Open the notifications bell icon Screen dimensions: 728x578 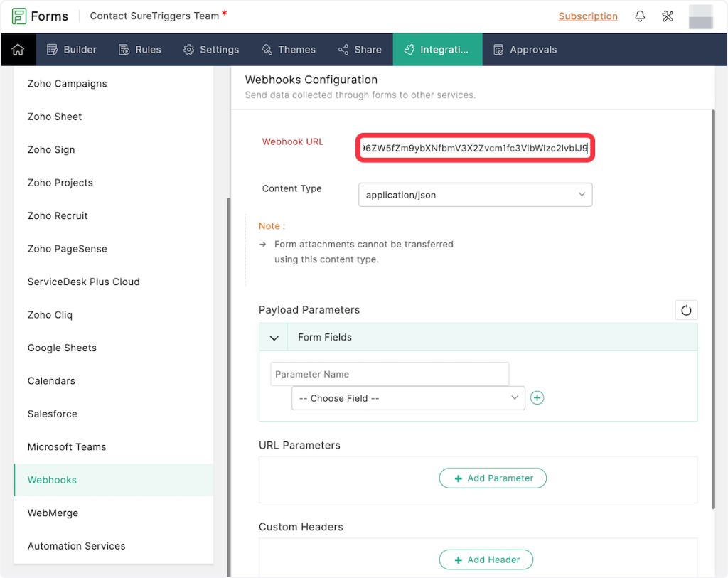(640, 16)
